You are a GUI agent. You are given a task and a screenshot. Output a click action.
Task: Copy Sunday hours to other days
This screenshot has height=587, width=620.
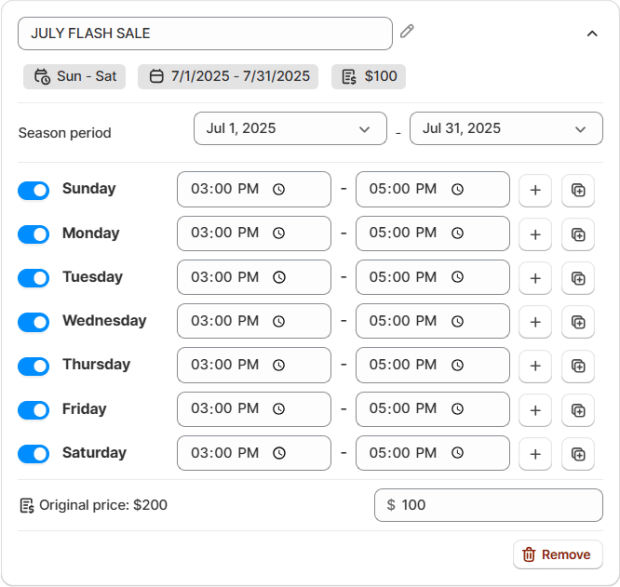click(x=578, y=191)
